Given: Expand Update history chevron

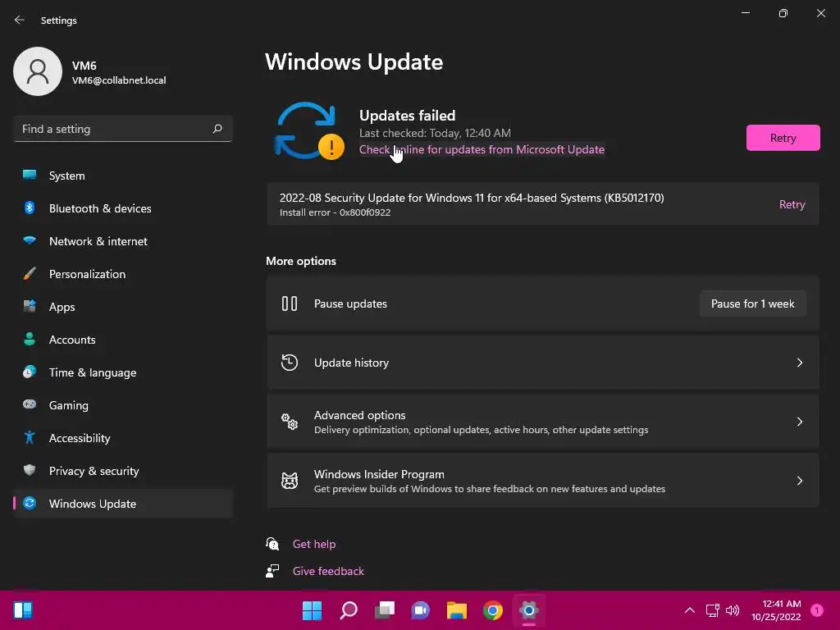Looking at the screenshot, I should 799,363.
